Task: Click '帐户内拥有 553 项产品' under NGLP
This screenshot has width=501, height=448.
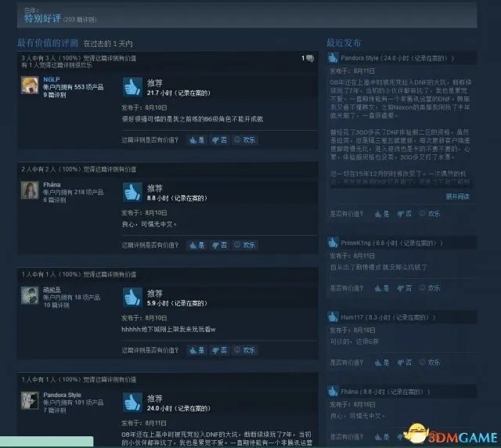Action: point(73,87)
